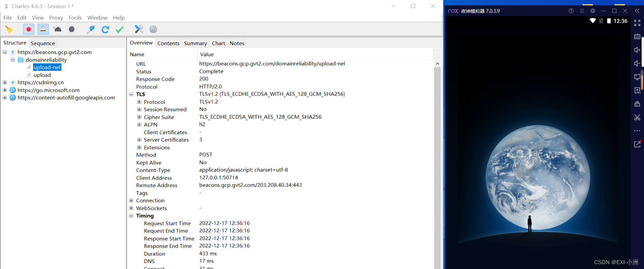Collapse the TLS section
Image resolution: width=644 pixels, height=269 pixels.
[131, 94]
